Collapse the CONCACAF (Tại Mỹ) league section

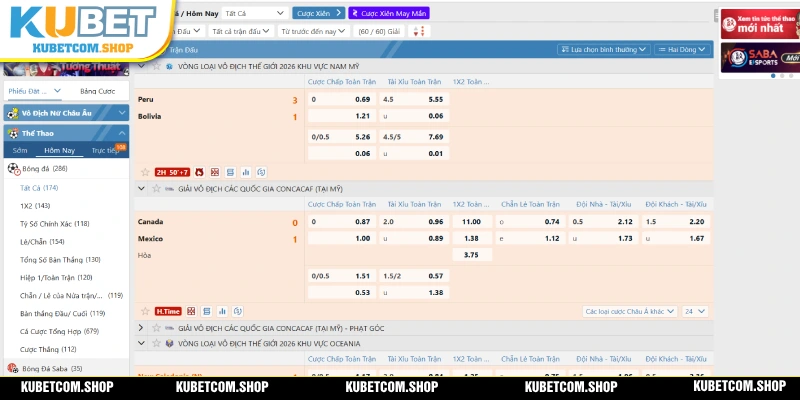point(141,189)
